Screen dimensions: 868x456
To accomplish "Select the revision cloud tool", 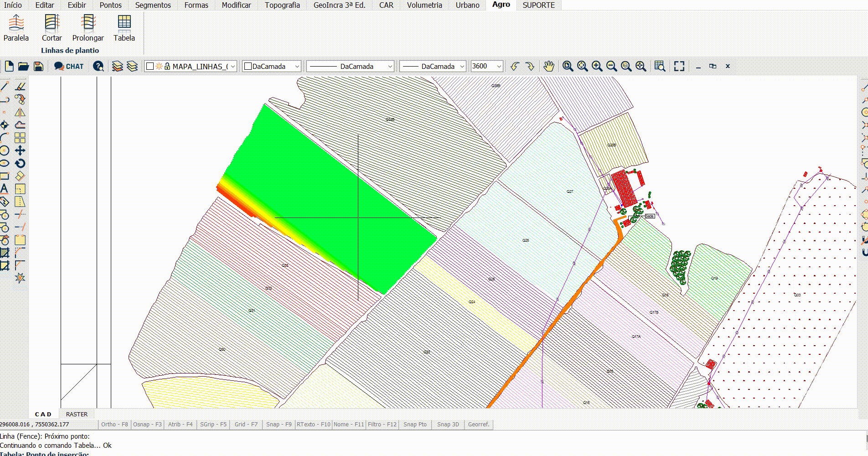I will pyautogui.click(x=20, y=125).
